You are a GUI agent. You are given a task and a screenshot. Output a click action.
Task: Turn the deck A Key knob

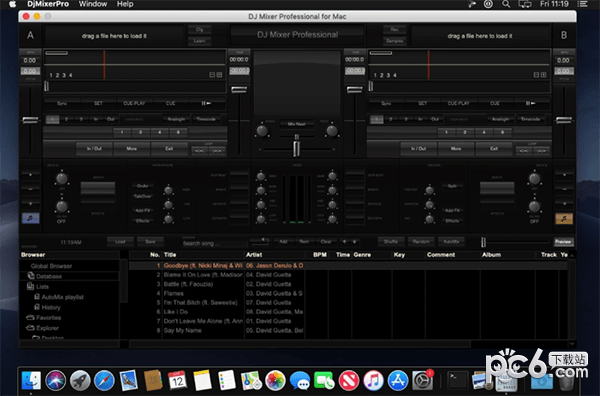pos(62,179)
